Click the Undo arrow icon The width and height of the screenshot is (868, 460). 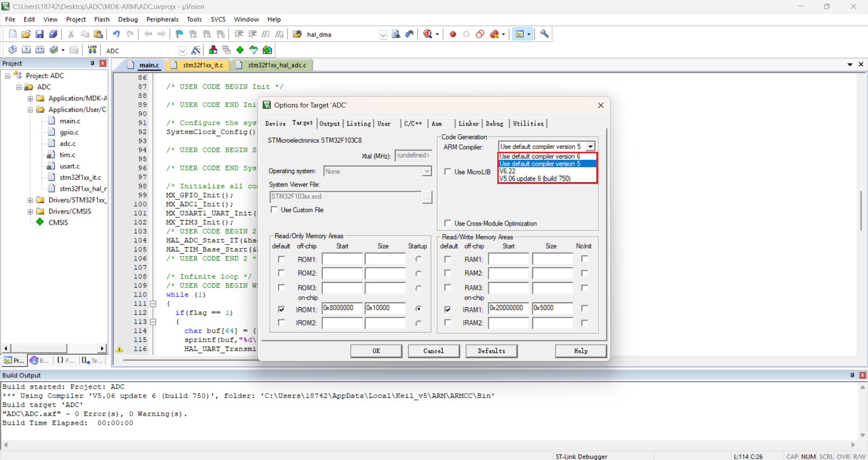coord(116,34)
